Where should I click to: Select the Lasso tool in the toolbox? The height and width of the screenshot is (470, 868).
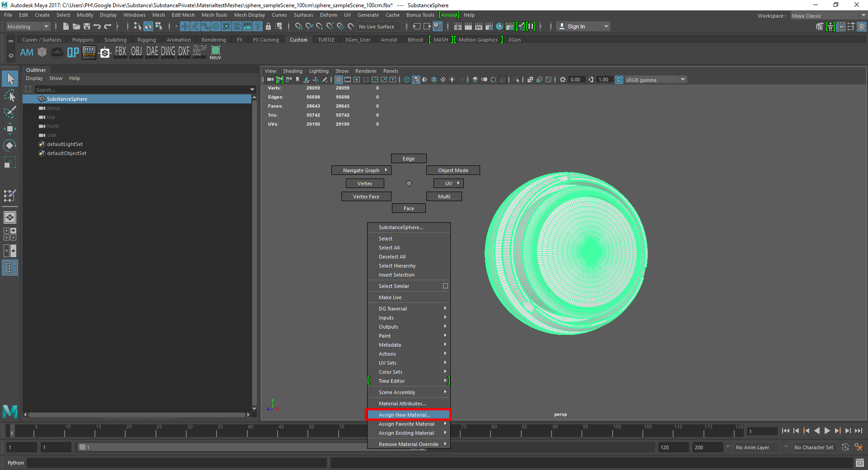[10, 96]
